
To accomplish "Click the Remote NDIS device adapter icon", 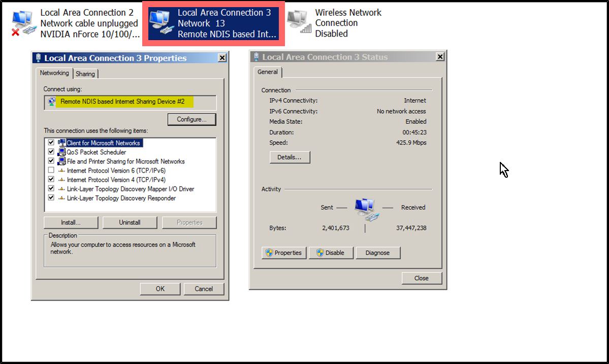I will pyautogui.click(x=52, y=102).
